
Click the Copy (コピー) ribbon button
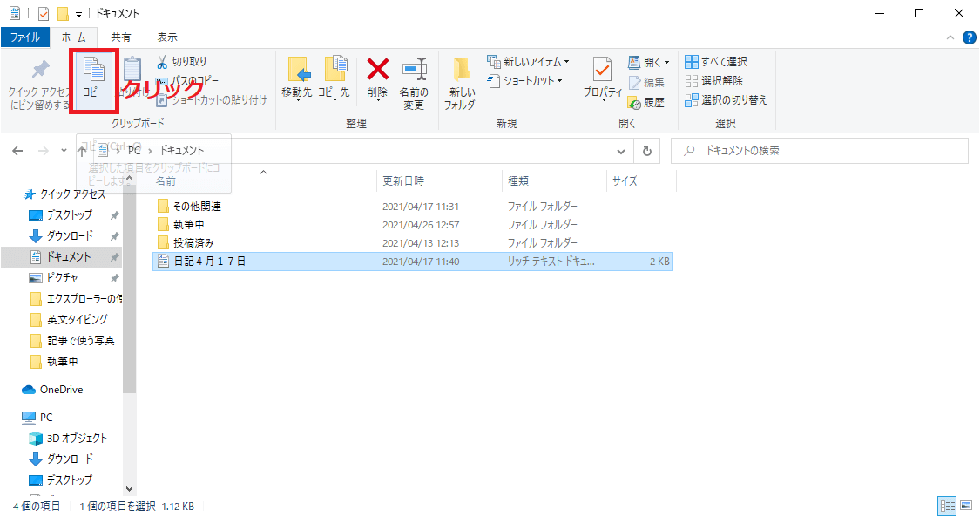94,80
